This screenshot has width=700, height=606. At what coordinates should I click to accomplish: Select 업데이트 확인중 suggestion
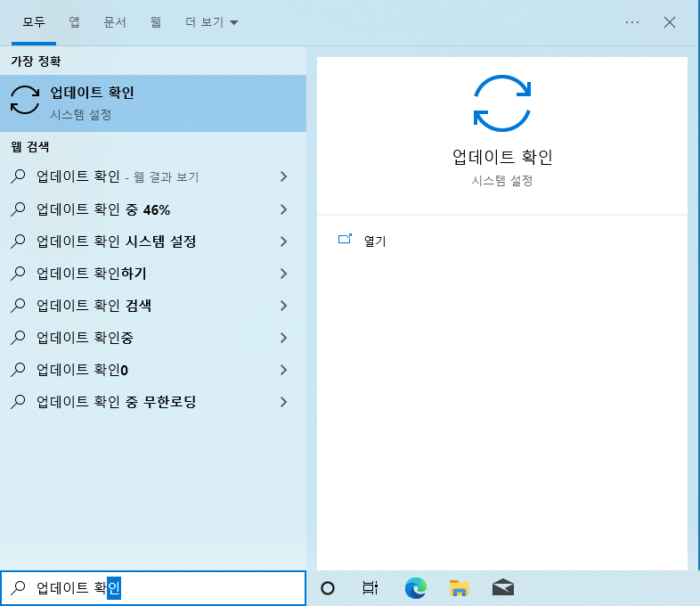coord(153,338)
